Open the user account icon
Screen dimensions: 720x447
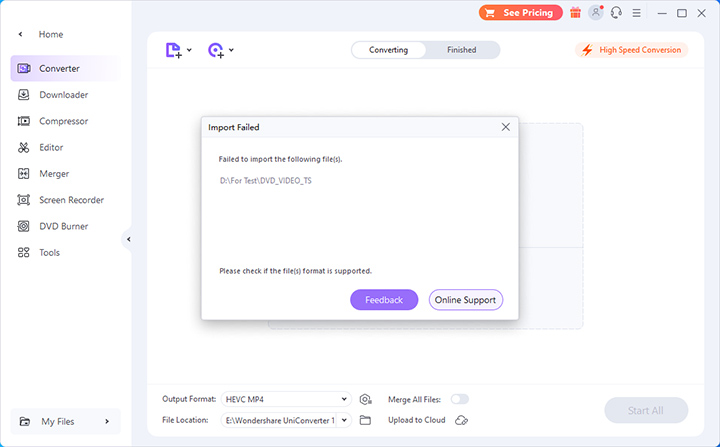pyautogui.click(x=596, y=12)
